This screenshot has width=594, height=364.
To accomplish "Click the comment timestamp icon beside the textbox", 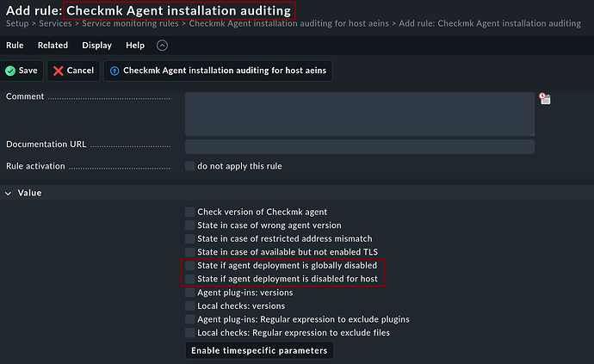I will coord(544,99).
